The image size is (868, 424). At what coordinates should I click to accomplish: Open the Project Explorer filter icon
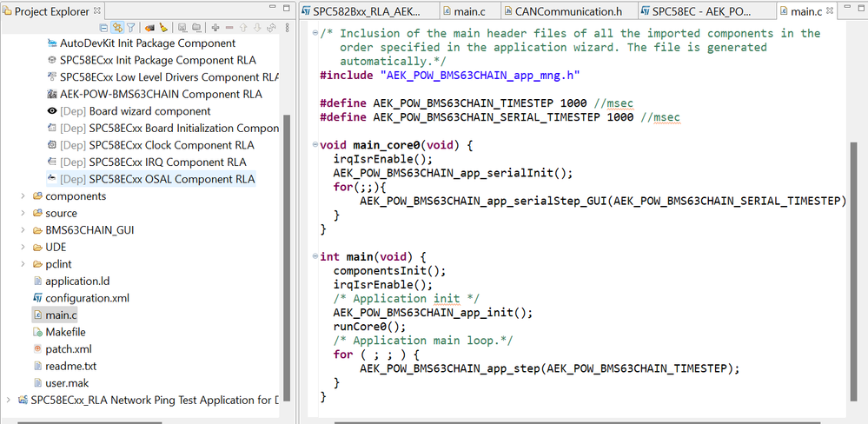click(x=131, y=27)
